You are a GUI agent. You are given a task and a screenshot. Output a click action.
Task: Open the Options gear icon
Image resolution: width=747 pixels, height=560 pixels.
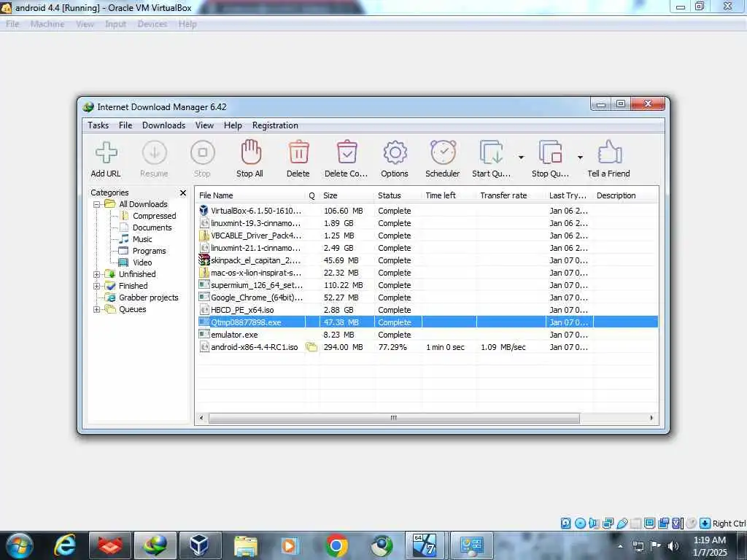pos(395,153)
